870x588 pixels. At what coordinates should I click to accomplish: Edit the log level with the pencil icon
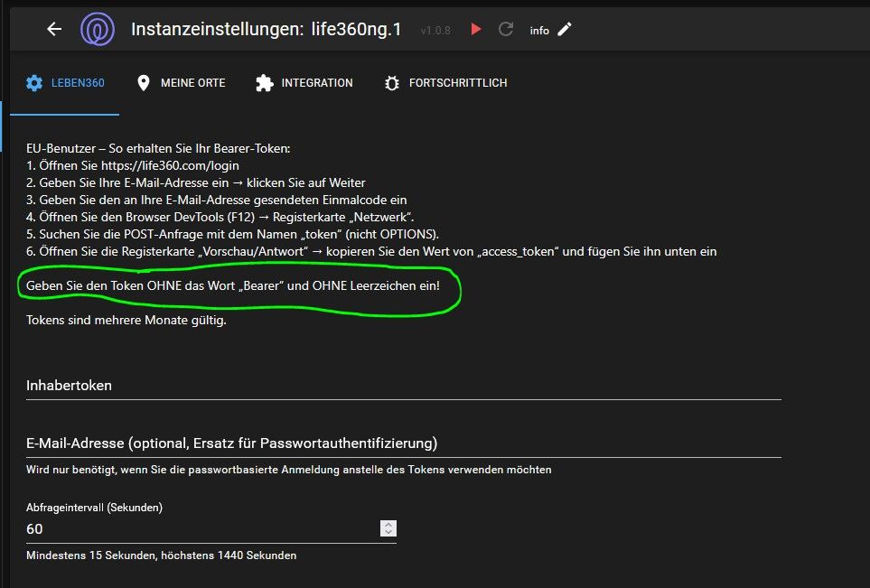coord(565,29)
